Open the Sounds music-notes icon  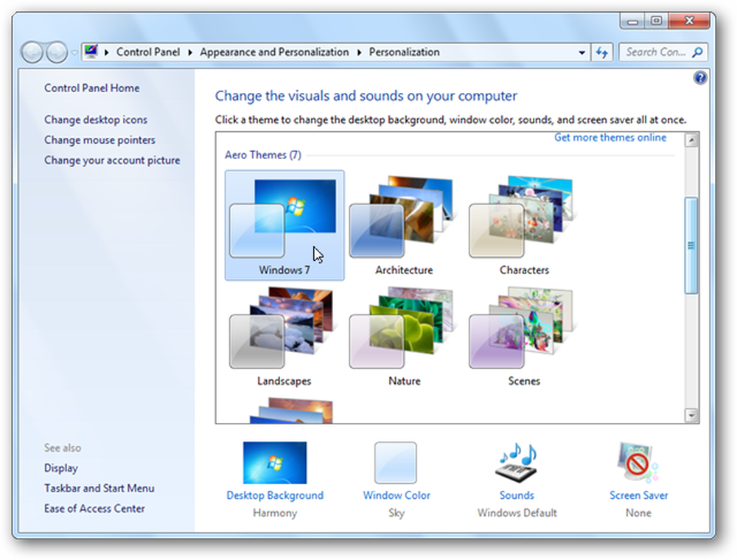[516, 463]
